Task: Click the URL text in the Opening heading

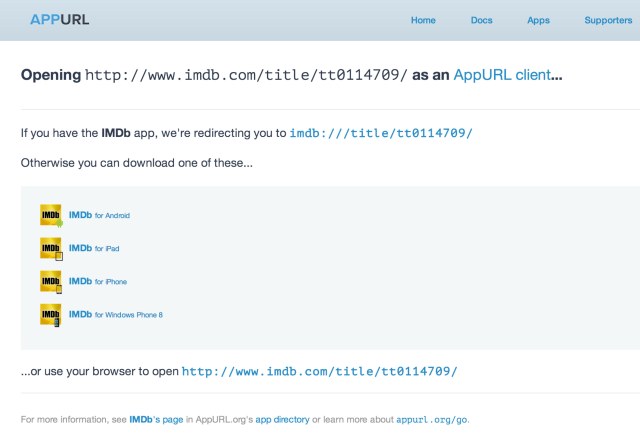Action: tap(246, 75)
